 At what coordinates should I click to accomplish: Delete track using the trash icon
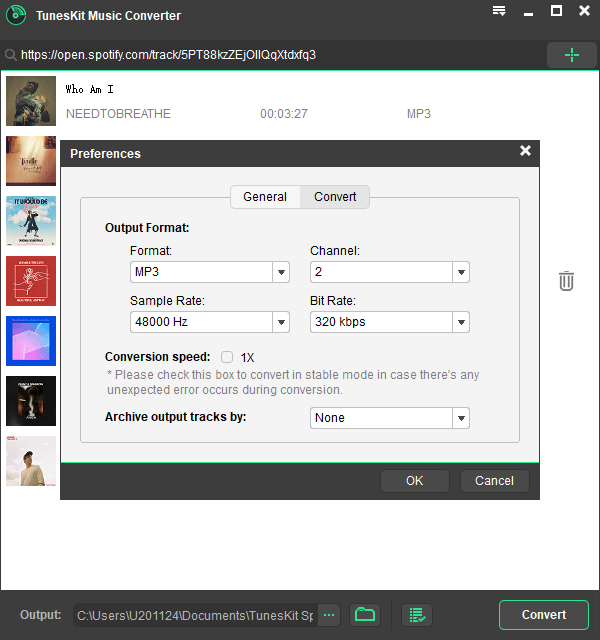[x=566, y=281]
